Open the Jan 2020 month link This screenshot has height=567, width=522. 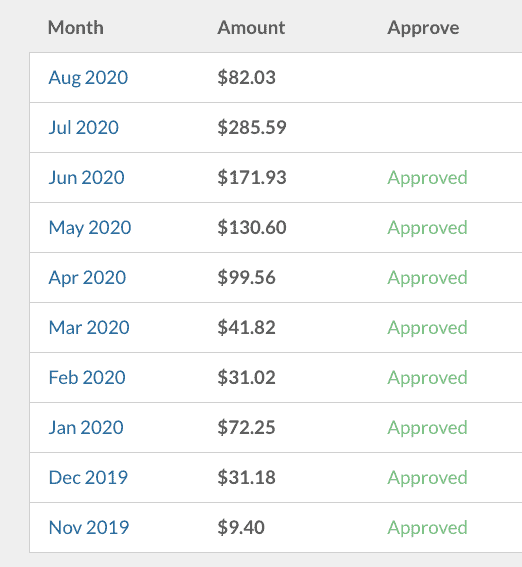86,427
